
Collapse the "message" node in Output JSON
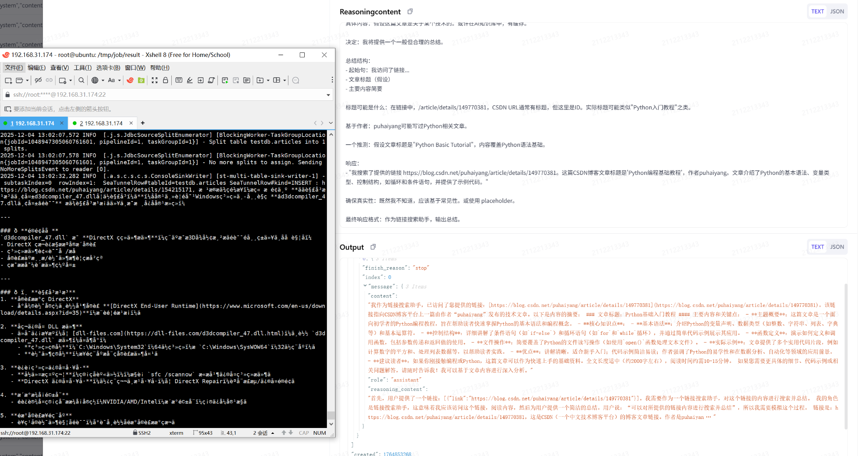(x=365, y=286)
